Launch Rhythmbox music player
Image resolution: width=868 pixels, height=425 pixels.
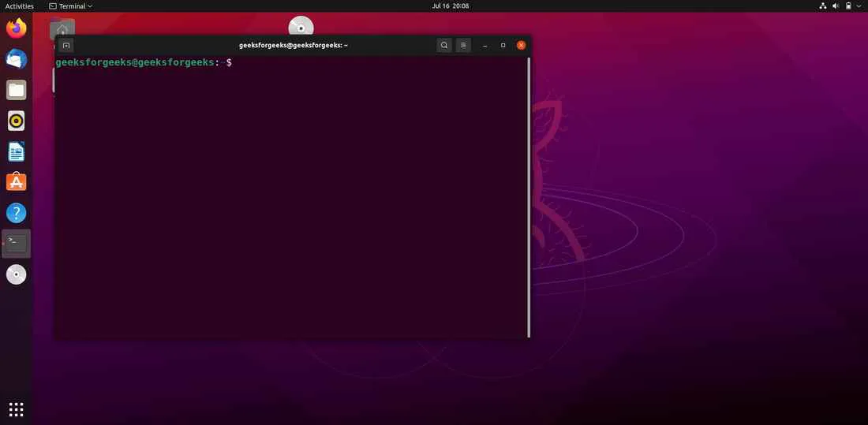point(17,121)
